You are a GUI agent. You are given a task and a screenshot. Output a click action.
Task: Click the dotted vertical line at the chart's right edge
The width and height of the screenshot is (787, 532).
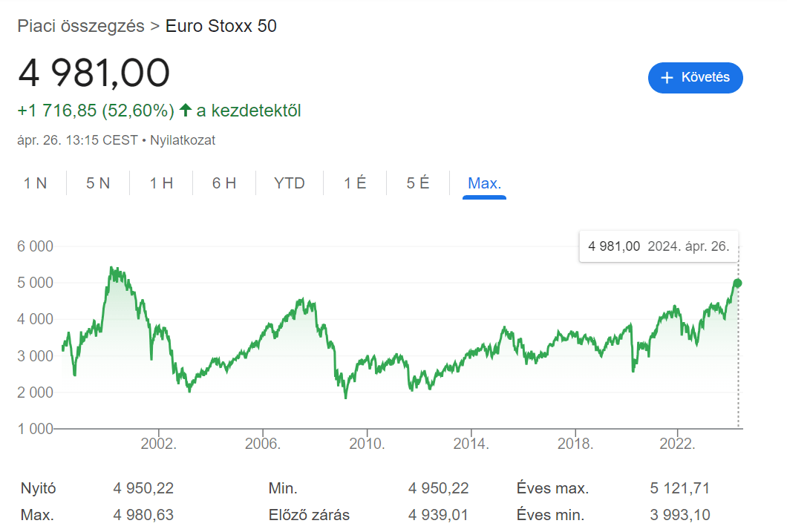point(737,356)
